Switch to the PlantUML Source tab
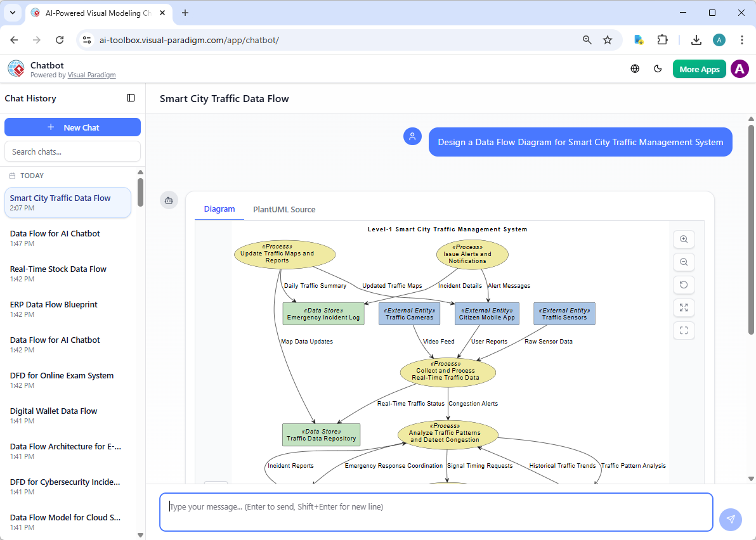Image resolution: width=756 pixels, height=540 pixels. [284, 209]
